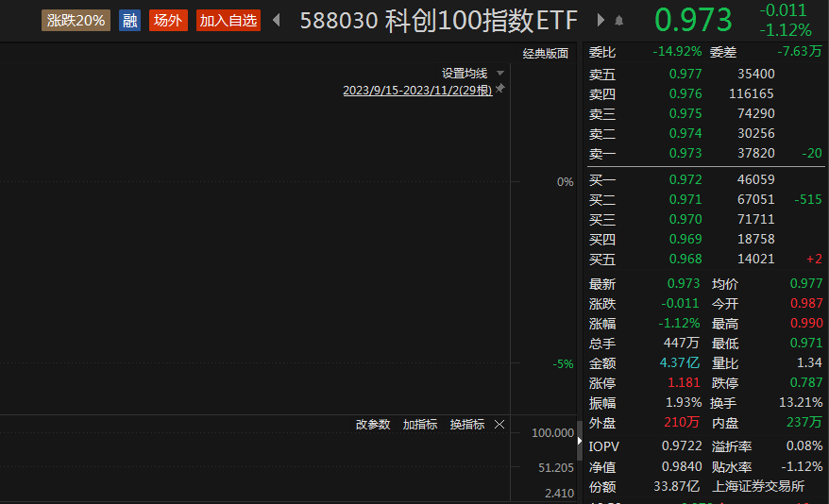The image size is (829, 504).
Task: Click the 卖四 volume 116165
Action: pyautogui.click(x=752, y=94)
